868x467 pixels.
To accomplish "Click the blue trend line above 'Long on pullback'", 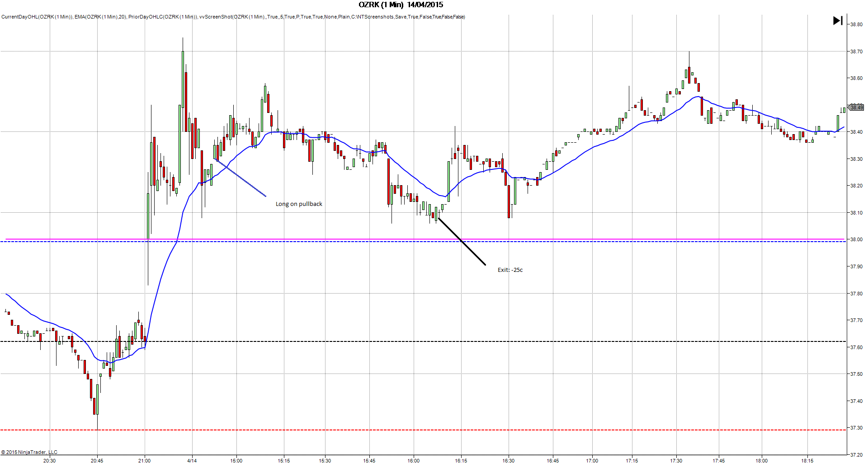I will 241,178.
